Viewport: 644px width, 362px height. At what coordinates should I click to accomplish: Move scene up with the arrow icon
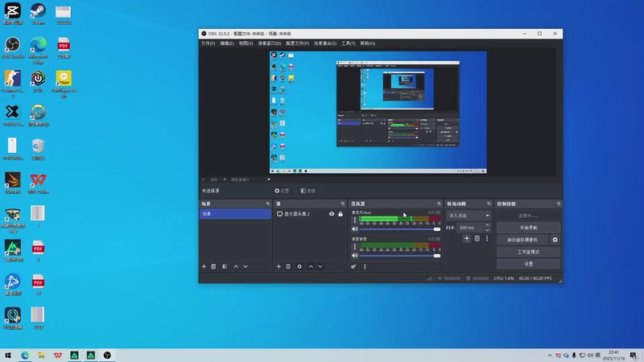(236, 266)
